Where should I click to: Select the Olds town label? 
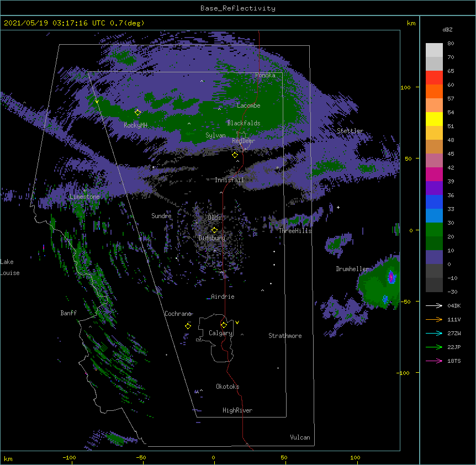214,218
